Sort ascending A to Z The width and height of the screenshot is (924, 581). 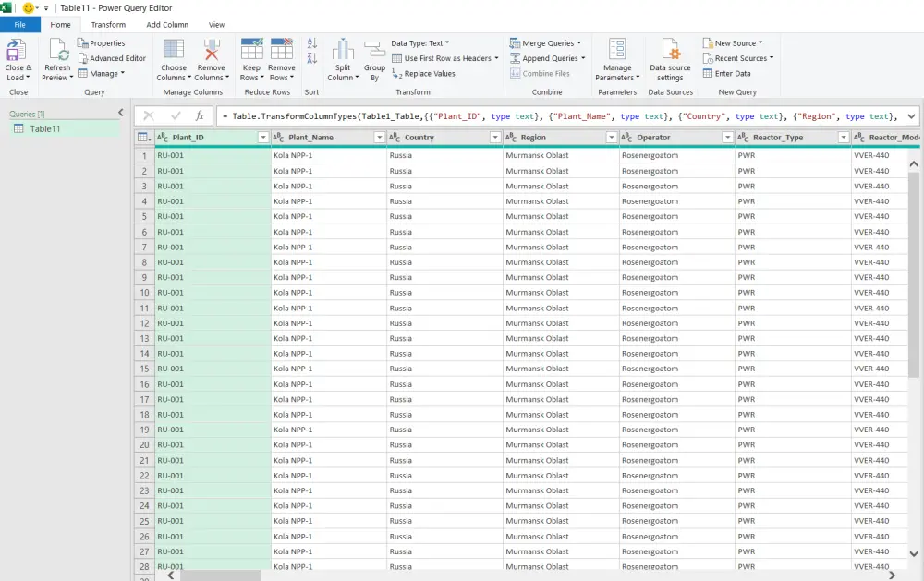pyautogui.click(x=312, y=43)
